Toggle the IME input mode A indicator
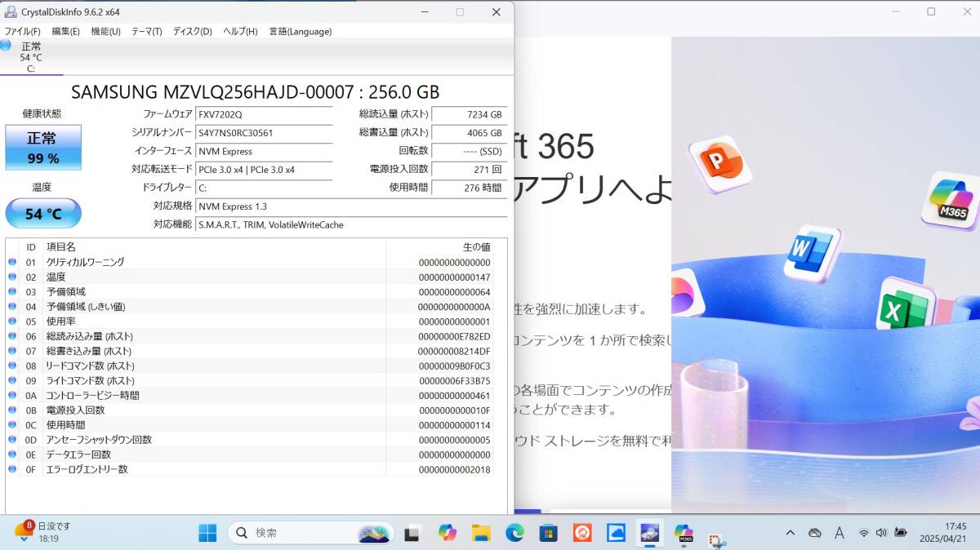980x550 pixels. tap(840, 533)
